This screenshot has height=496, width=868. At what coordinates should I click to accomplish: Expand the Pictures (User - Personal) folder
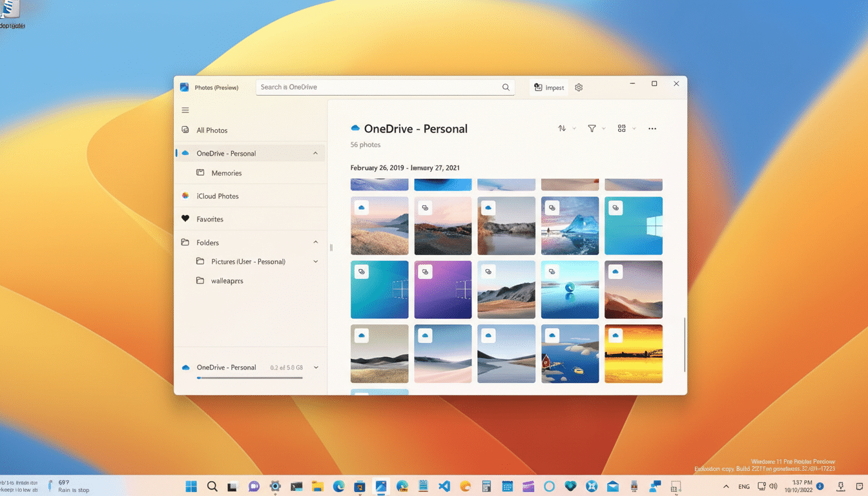pyautogui.click(x=315, y=262)
